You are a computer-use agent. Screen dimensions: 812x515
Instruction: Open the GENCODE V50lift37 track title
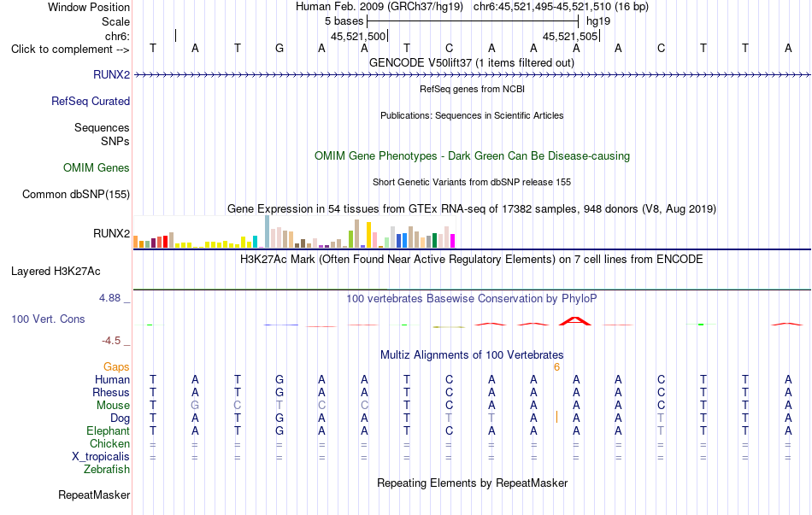[471, 62]
